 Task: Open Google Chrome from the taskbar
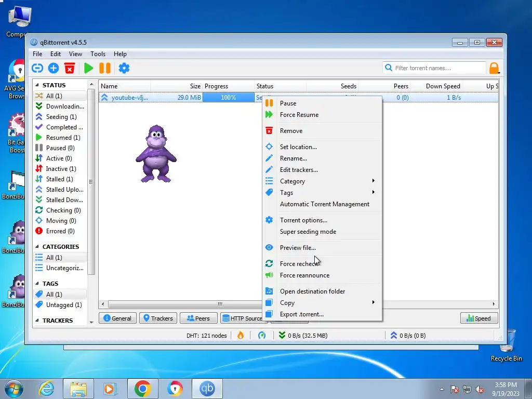coord(142,389)
